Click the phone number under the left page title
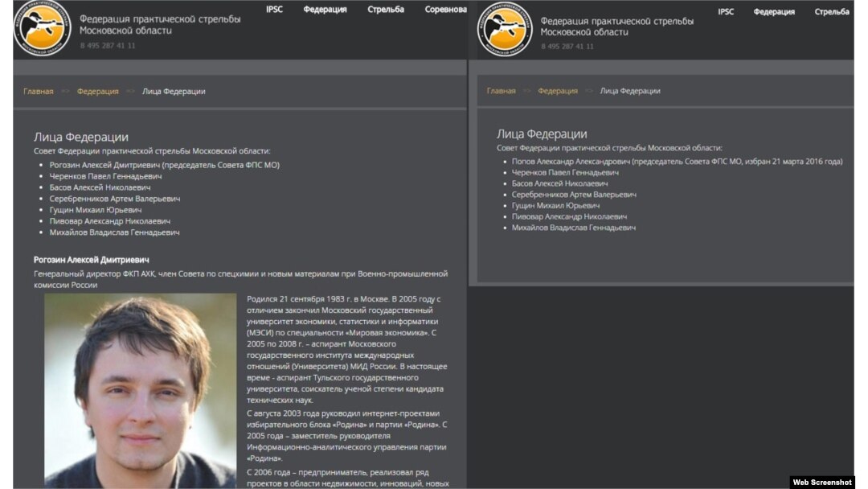Image resolution: width=868 pixels, height=489 pixels. click(x=108, y=46)
